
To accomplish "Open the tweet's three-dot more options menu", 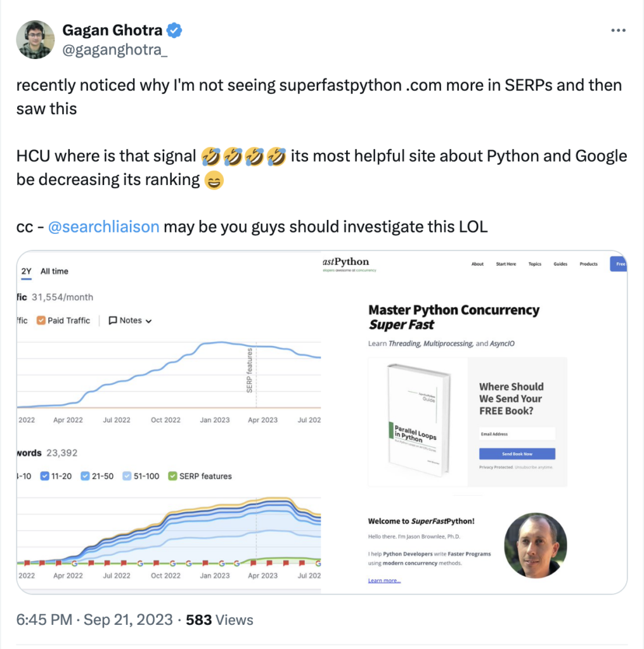I will 618,30.
